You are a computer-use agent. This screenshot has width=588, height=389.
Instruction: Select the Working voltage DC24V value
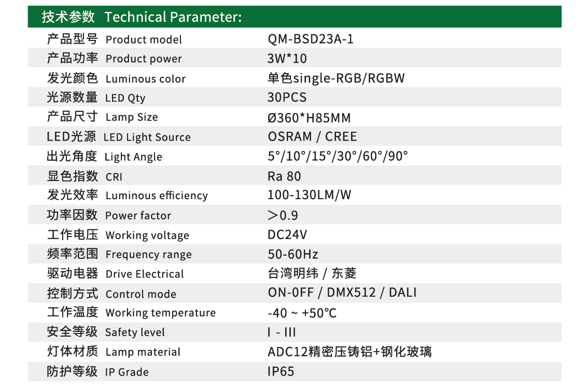click(287, 235)
